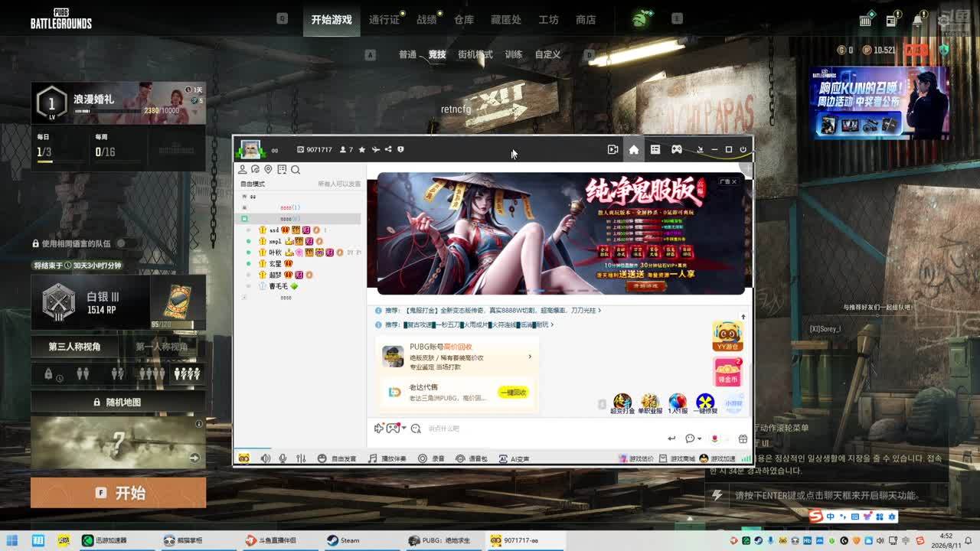
Task: Share the YY channel 9071717
Action: [388, 149]
